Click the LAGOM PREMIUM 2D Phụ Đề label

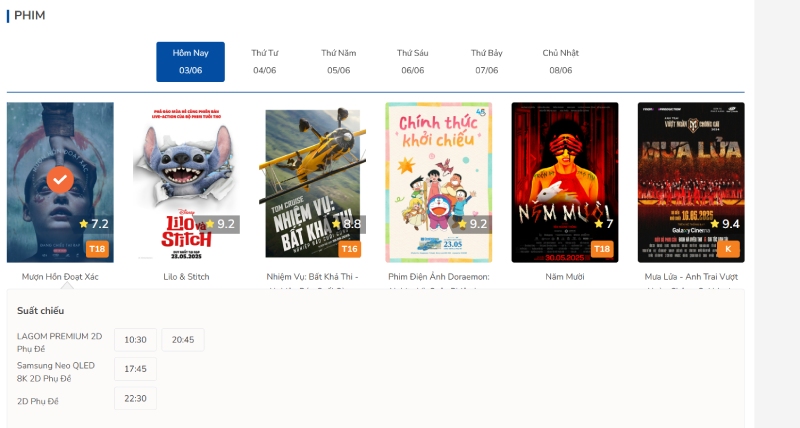[59, 342]
